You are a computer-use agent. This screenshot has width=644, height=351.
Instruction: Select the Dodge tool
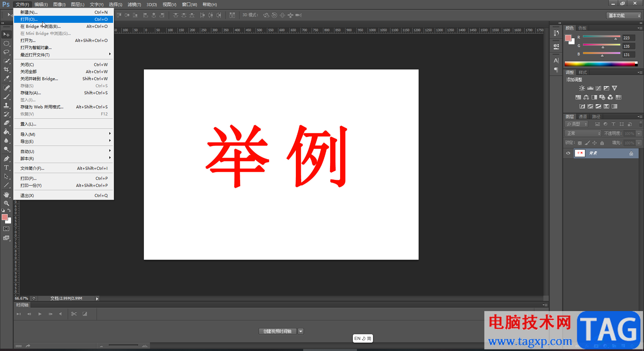pyautogui.click(x=6, y=149)
